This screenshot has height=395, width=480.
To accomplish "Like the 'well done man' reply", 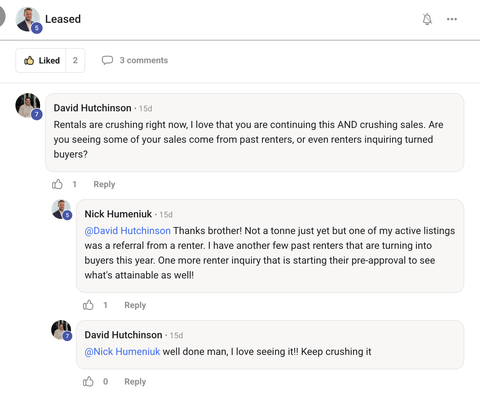I will point(88,381).
